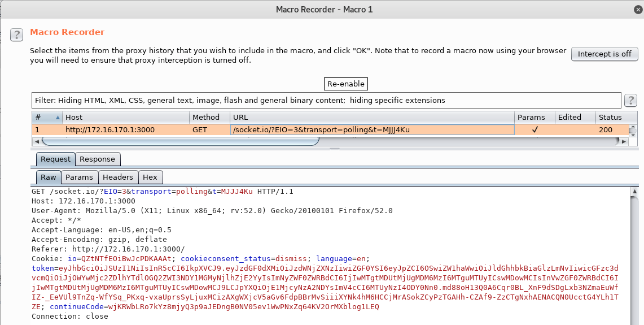This screenshot has width=644, height=325.
Task: Open the filter settings bar
Action: tap(326, 101)
